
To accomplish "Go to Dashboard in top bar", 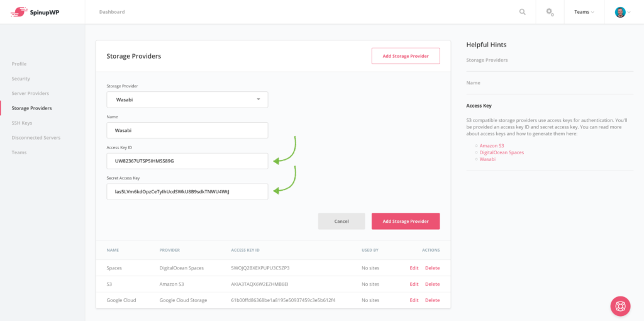I will [112, 12].
